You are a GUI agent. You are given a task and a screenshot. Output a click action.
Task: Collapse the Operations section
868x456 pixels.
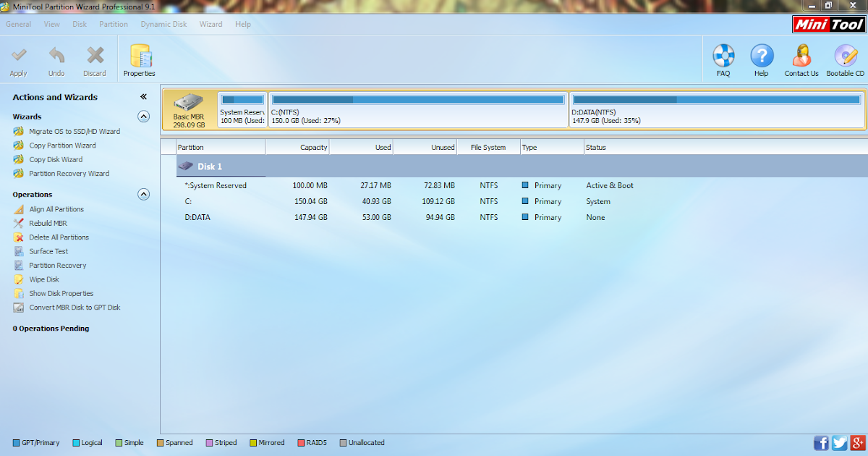(x=143, y=194)
